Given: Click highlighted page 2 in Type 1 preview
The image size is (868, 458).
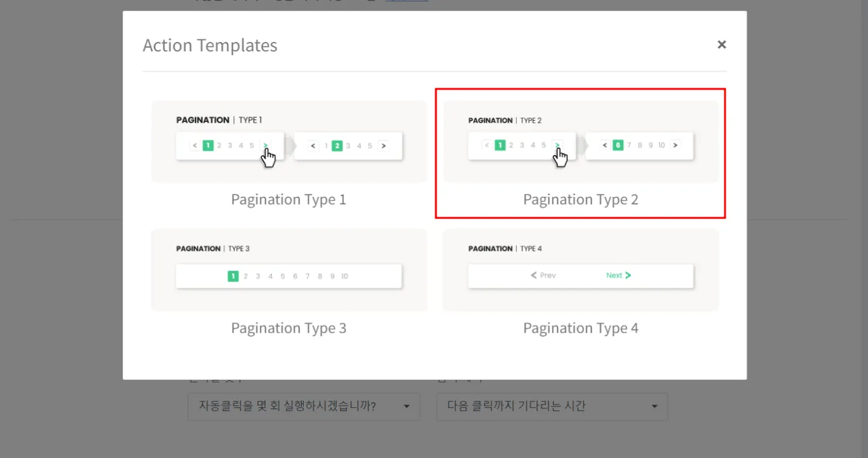Looking at the screenshot, I should pyautogui.click(x=337, y=145).
